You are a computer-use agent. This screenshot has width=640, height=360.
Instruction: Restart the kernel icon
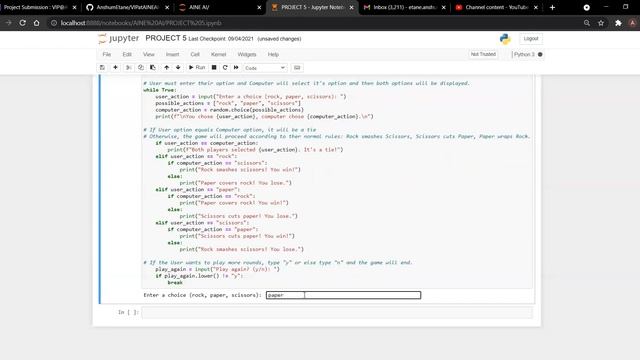(x=225, y=68)
